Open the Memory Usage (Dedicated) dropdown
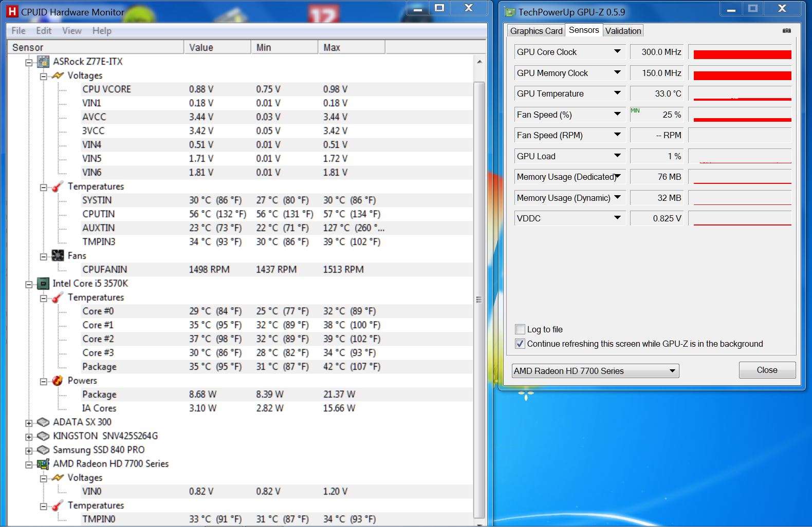Image resolution: width=812 pixels, height=527 pixels. (x=618, y=176)
